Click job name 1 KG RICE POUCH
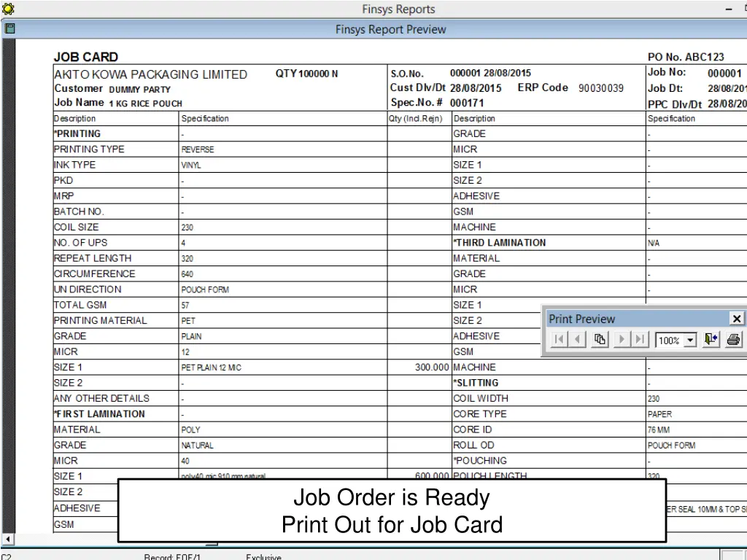The image size is (747, 560). 145,104
